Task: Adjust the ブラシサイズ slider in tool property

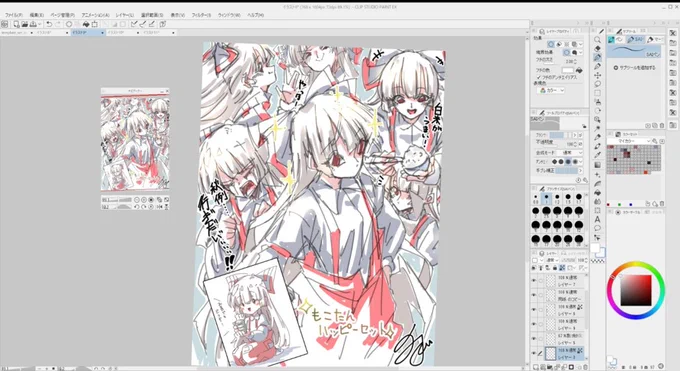Action: click(x=560, y=135)
